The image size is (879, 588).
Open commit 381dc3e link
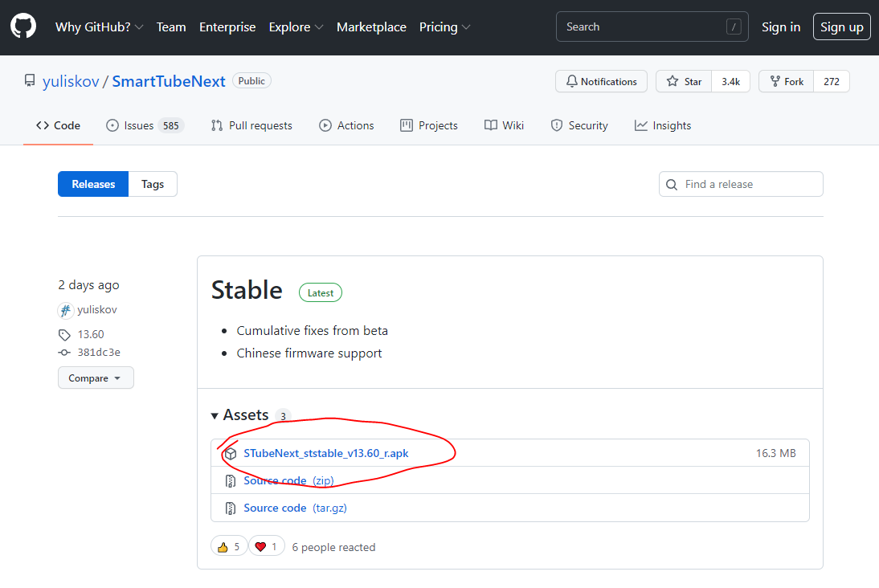99,353
